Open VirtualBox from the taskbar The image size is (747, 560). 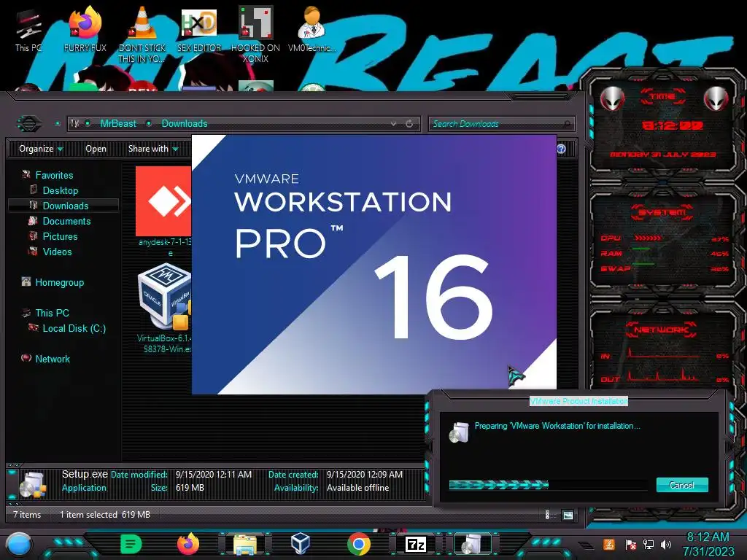pos(301,544)
